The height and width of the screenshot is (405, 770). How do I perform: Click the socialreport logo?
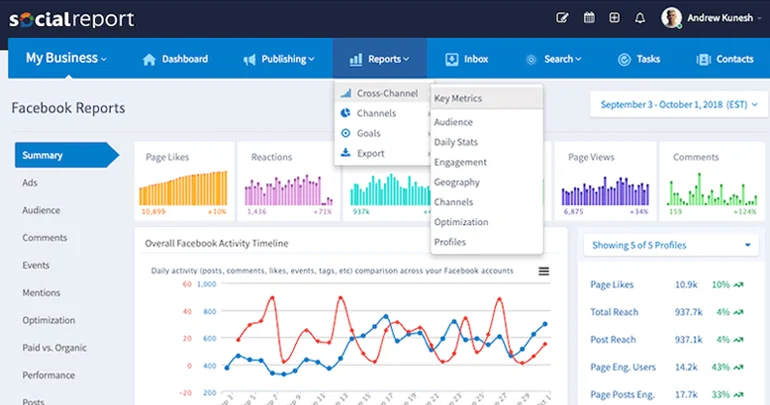[72, 19]
